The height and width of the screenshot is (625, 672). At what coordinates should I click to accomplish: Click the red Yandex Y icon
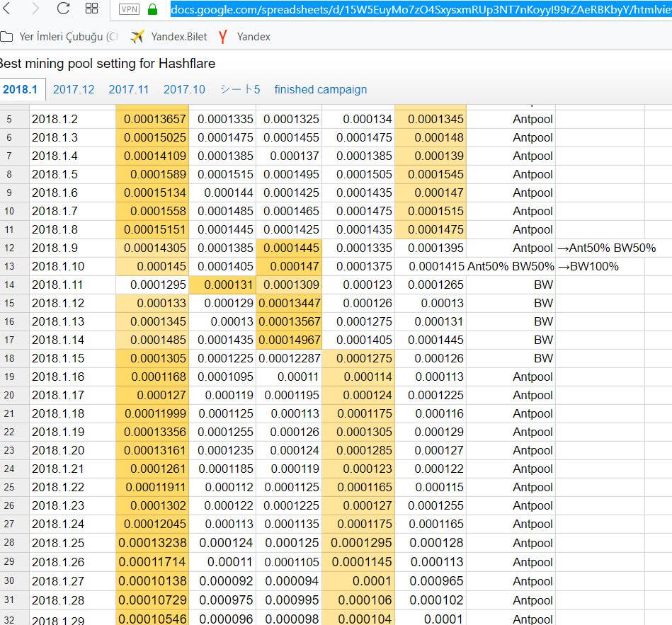[222, 37]
